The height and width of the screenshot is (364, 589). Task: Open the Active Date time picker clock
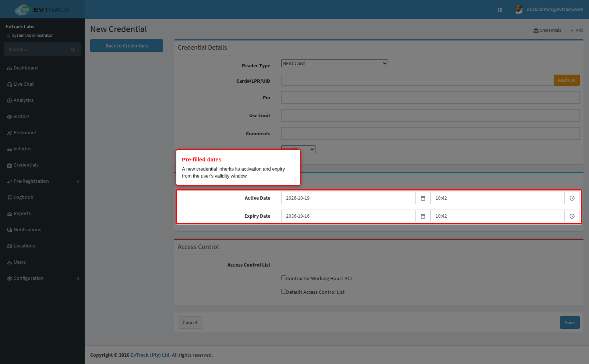pos(572,198)
